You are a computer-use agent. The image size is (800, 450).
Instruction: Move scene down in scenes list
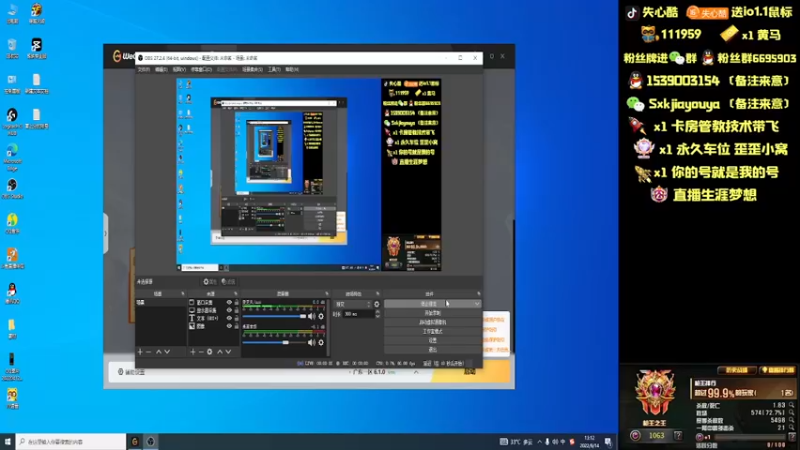tap(167, 352)
